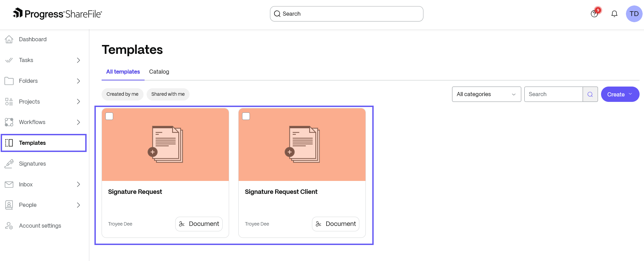Click the Inbox envelope icon
This screenshot has height=261, width=644.
coord(9,184)
